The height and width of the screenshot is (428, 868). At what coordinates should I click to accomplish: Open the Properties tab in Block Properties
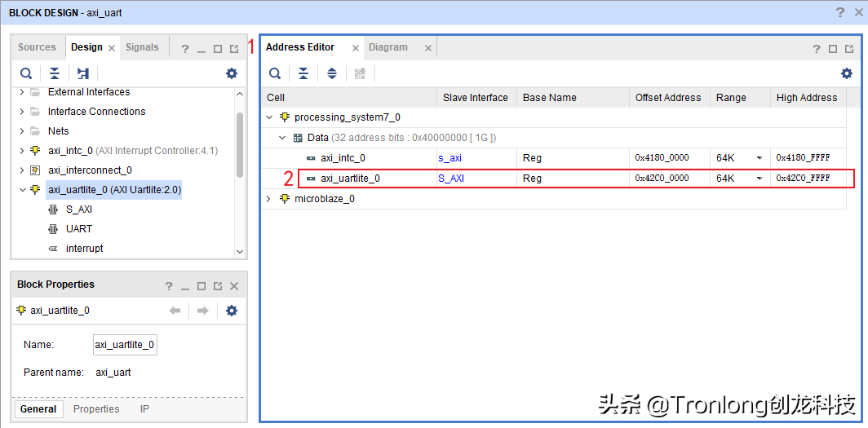coord(96,408)
